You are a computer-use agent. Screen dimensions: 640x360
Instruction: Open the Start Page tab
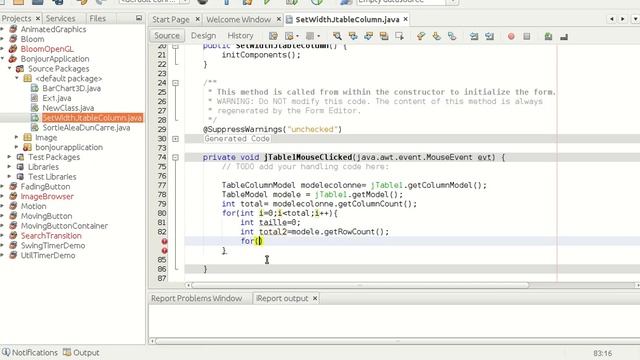pos(171,19)
